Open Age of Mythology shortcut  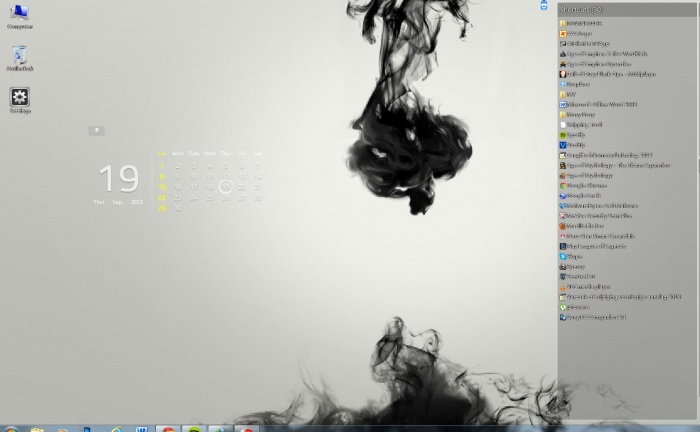(589, 175)
